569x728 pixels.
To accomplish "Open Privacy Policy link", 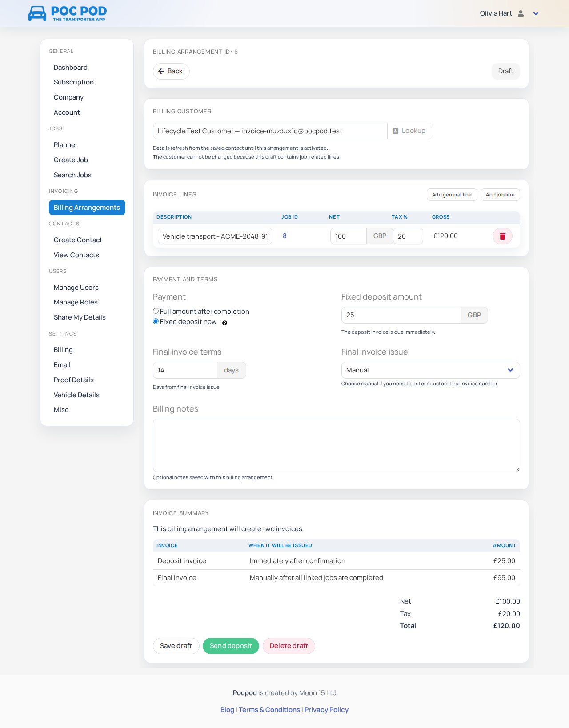I will coord(326,710).
